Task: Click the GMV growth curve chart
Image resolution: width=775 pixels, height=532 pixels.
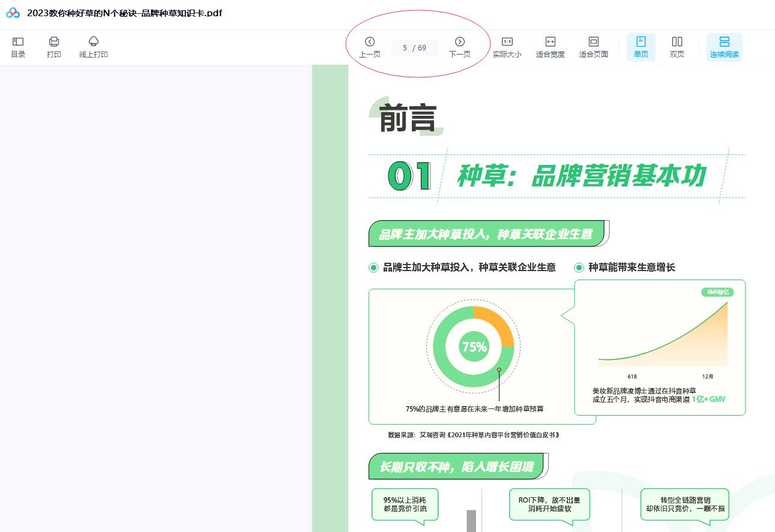Action: (663, 336)
